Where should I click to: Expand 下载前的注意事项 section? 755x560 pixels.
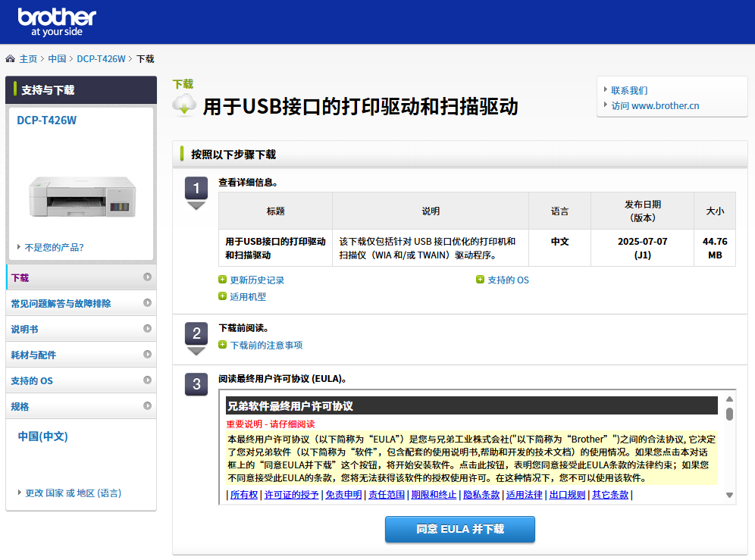[266, 346]
